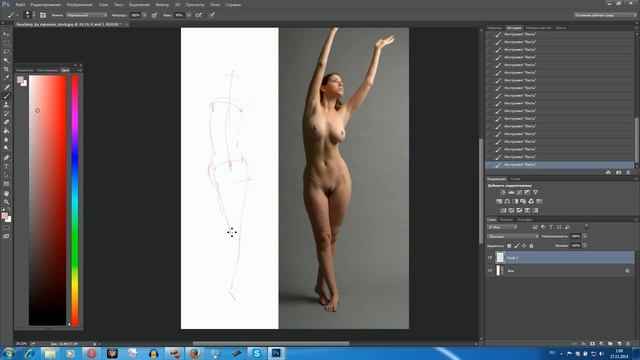Open the workspace switcher dropdown
This screenshot has width=640, height=360.
coord(604,15)
